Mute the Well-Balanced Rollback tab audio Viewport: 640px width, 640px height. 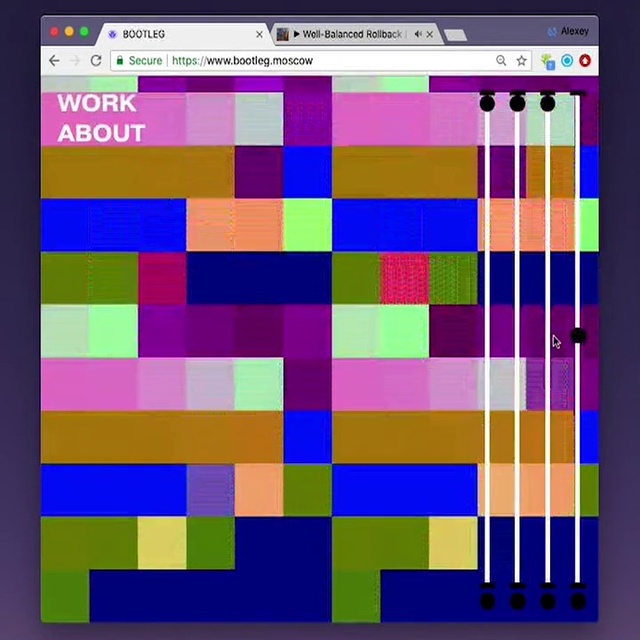click(x=417, y=34)
